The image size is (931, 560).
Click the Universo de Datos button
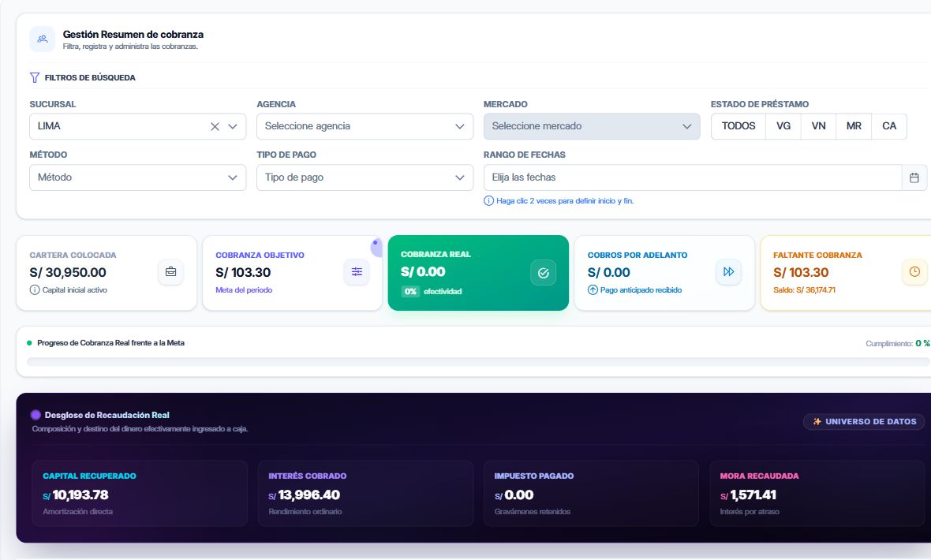point(864,422)
